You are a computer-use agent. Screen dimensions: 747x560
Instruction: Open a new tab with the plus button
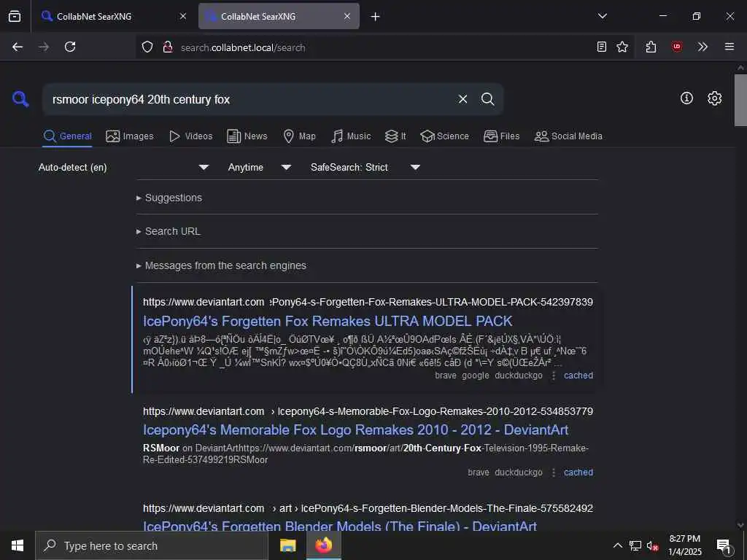pyautogui.click(x=376, y=17)
